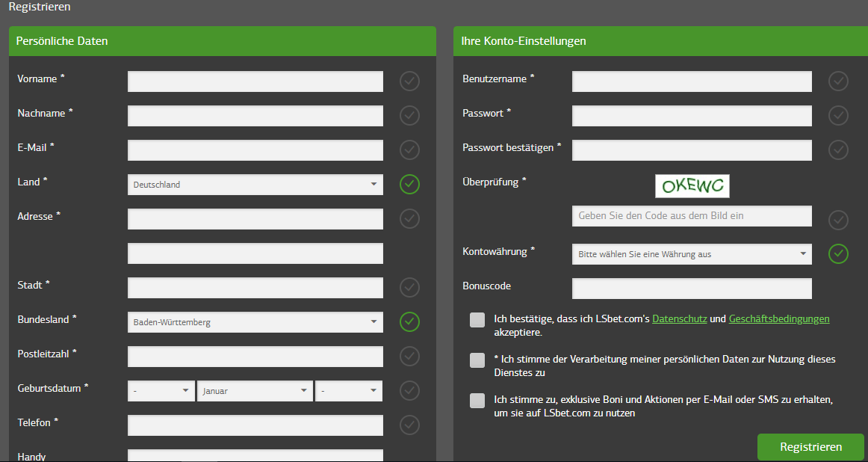The image size is (868, 462).
Task: Click the validation checkmark next to Vorname
Action: 409,81
